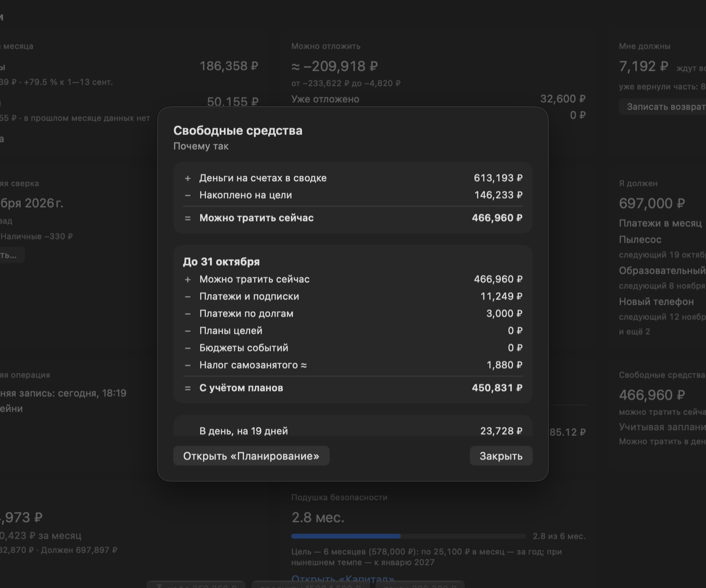
Task: Click the ≈ −209,918 ₽ value under Можно отложить
Action: click(335, 66)
